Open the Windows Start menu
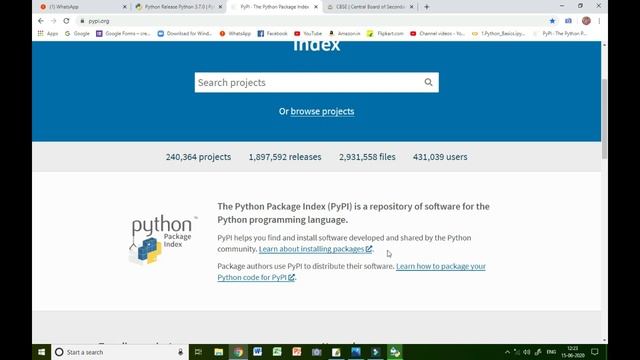This screenshot has width=640, height=360. [42, 352]
